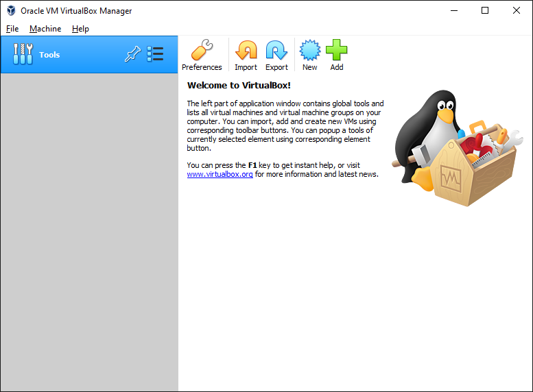The image size is (533, 392).
Task: Minimize the VirtualBox Manager window
Action: click(x=454, y=10)
